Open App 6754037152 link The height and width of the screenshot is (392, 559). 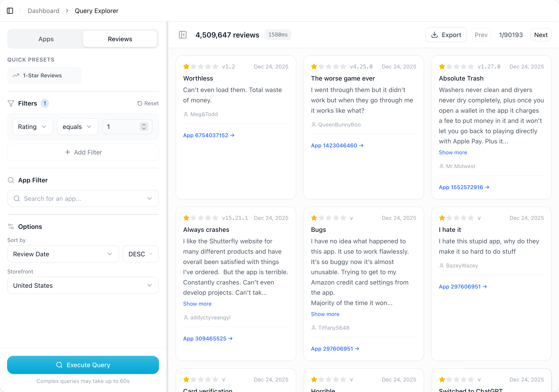pyautogui.click(x=209, y=135)
